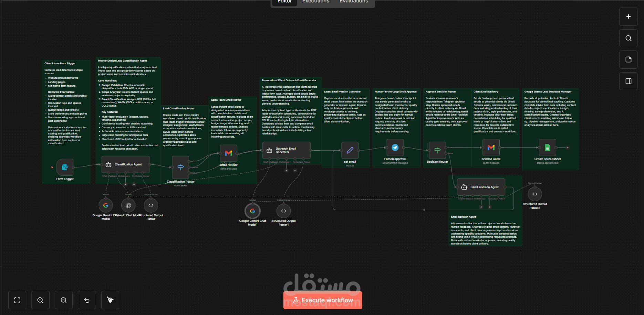644x315 pixels.
Task: Click the Execute workflow button
Action: pyautogui.click(x=323, y=300)
